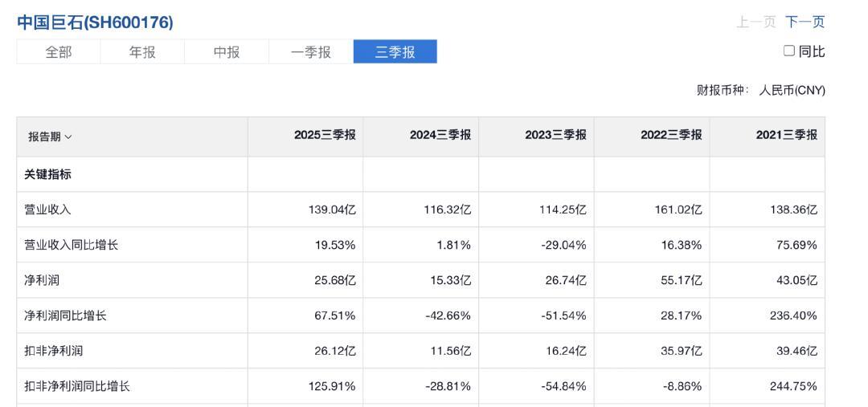Select the 年报 tab

click(142, 52)
